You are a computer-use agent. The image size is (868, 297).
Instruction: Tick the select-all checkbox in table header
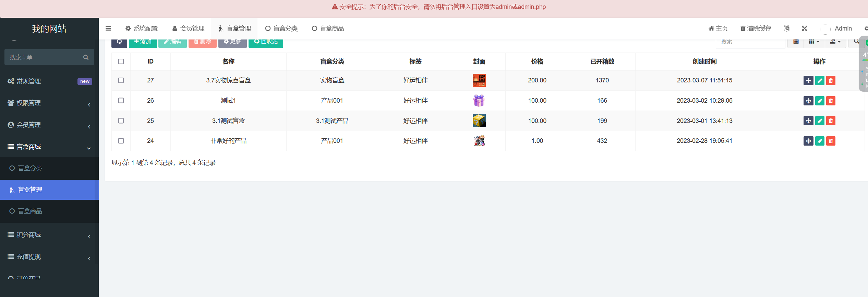point(121,61)
